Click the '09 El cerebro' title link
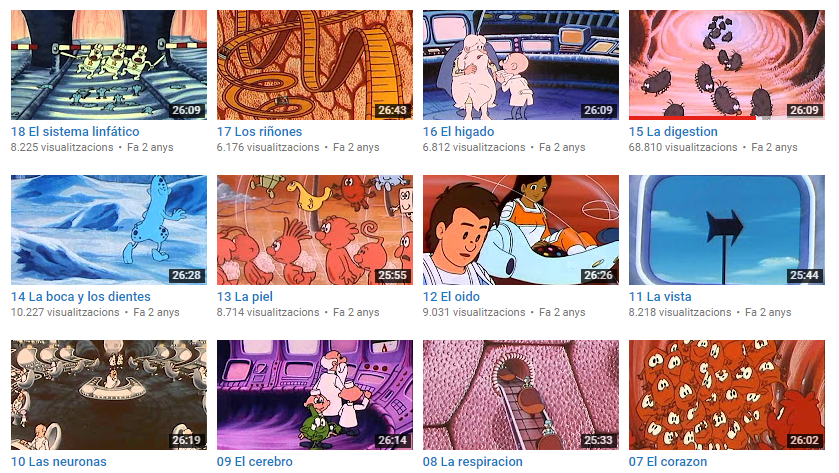 pos(255,461)
